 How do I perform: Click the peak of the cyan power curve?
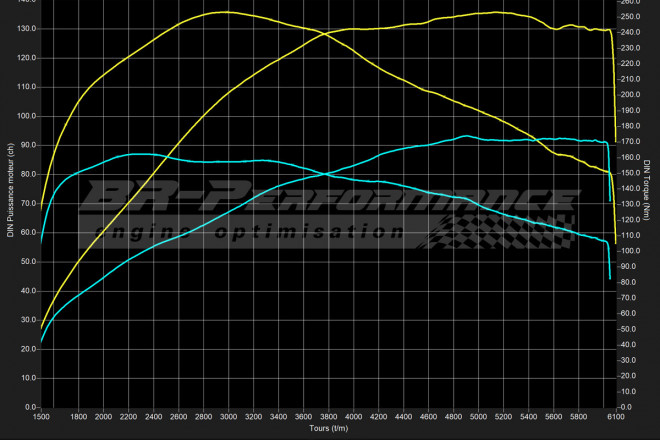[465, 136]
